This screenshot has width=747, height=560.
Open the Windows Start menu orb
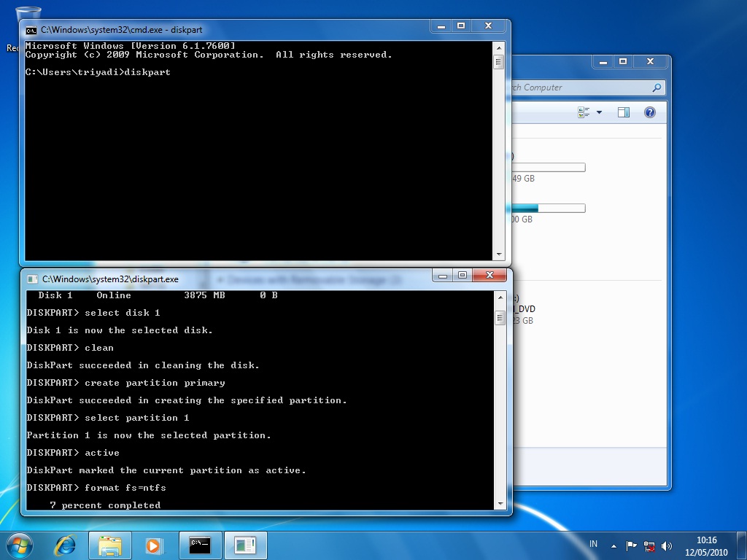click(x=20, y=545)
